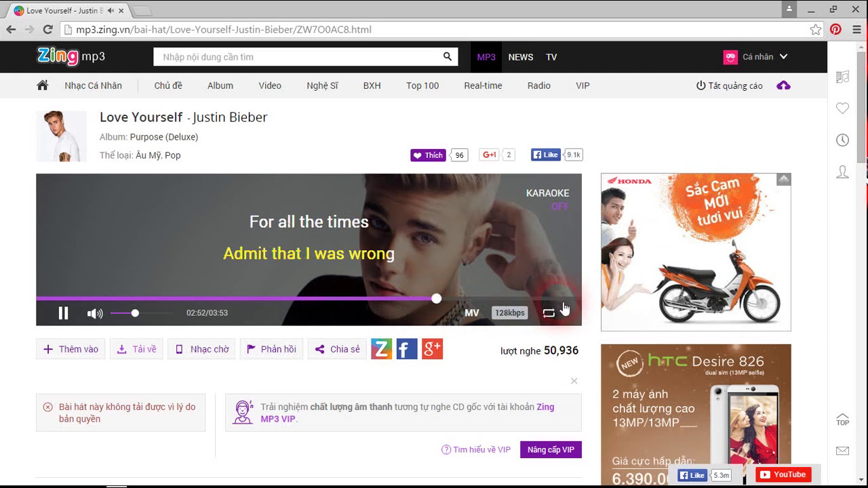Go to home via house icon
868x488 pixels.
(42, 85)
